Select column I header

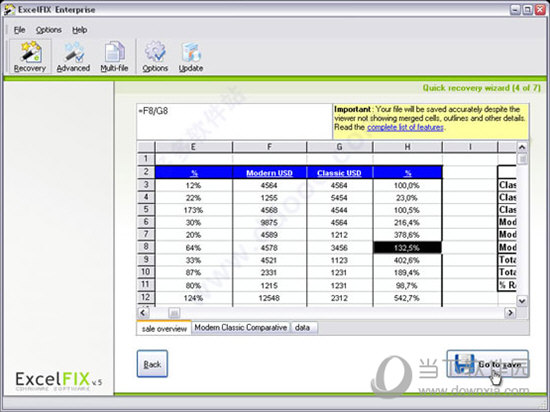tap(470, 147)
